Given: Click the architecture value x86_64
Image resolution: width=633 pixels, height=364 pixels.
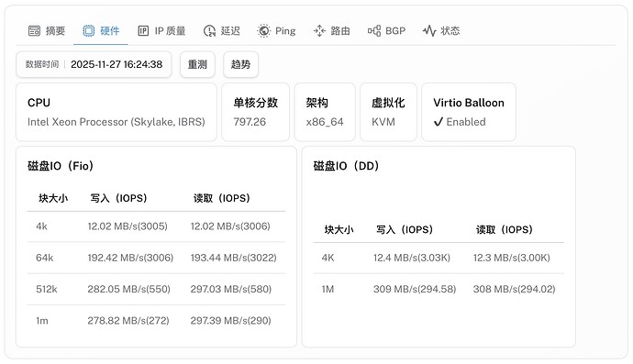Looking at the screenshot, I should [325, 122].
